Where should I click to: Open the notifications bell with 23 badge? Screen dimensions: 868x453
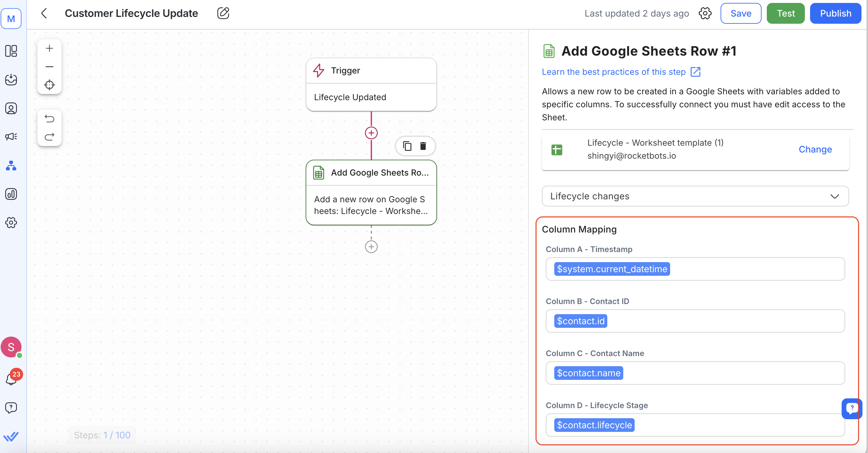point(11,379)
